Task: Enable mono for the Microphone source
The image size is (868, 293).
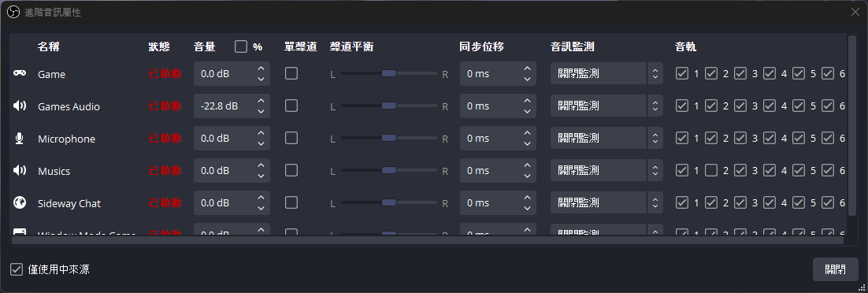Action: [x=291, y=138]
